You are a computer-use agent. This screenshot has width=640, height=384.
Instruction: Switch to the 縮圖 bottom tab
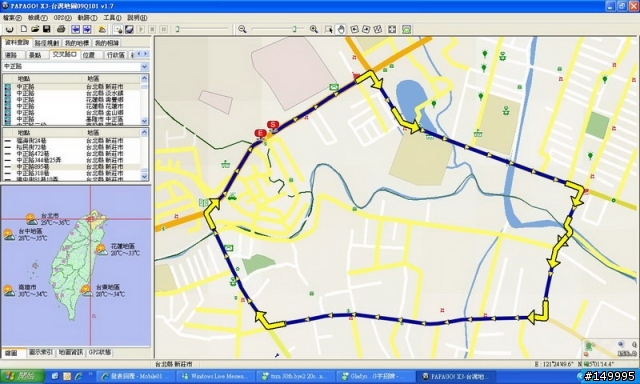(x=12, y=353)
